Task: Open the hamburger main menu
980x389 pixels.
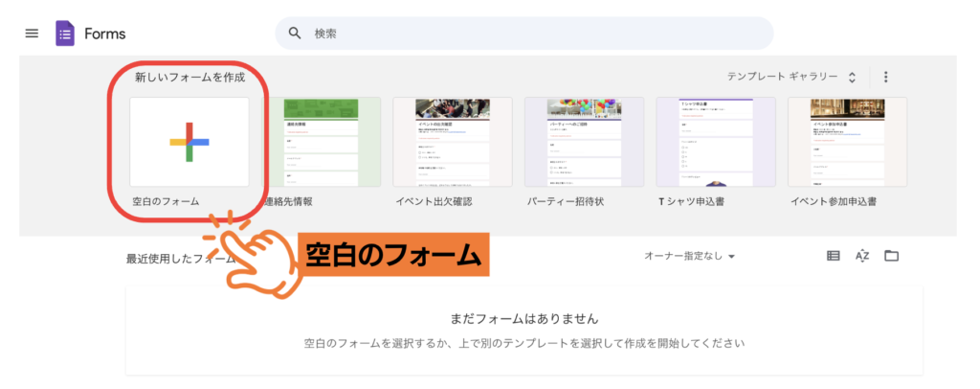Action: (32, 34)
